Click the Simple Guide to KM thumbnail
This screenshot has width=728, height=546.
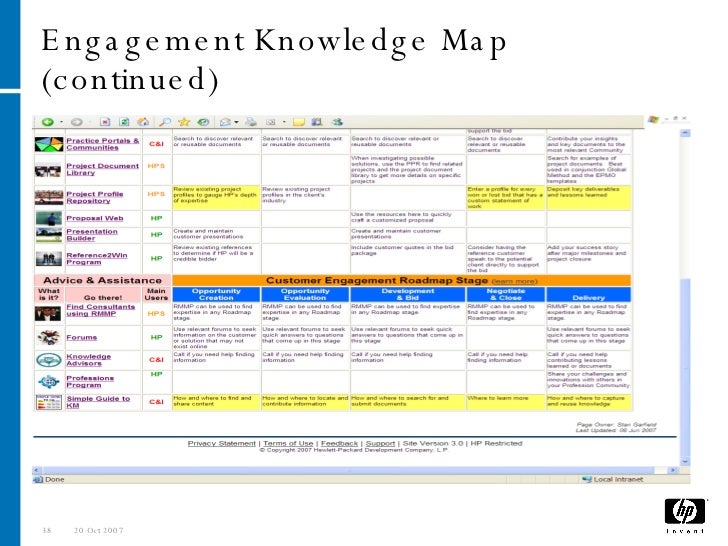(49, 402)
